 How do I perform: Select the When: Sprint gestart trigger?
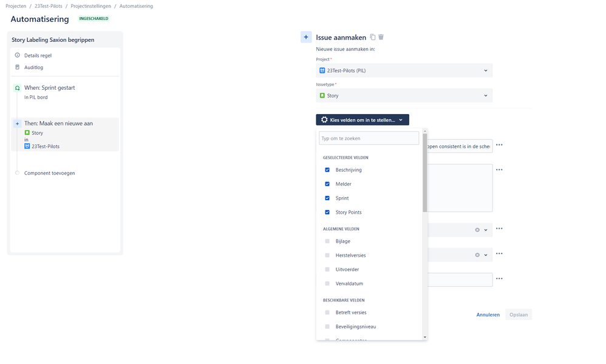(x=49, y=87)
